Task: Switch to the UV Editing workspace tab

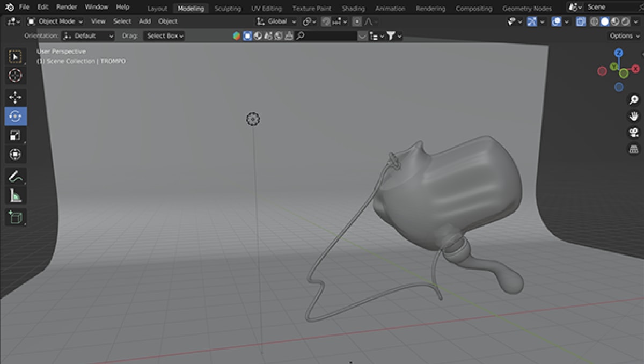Action: pos(267,9)
